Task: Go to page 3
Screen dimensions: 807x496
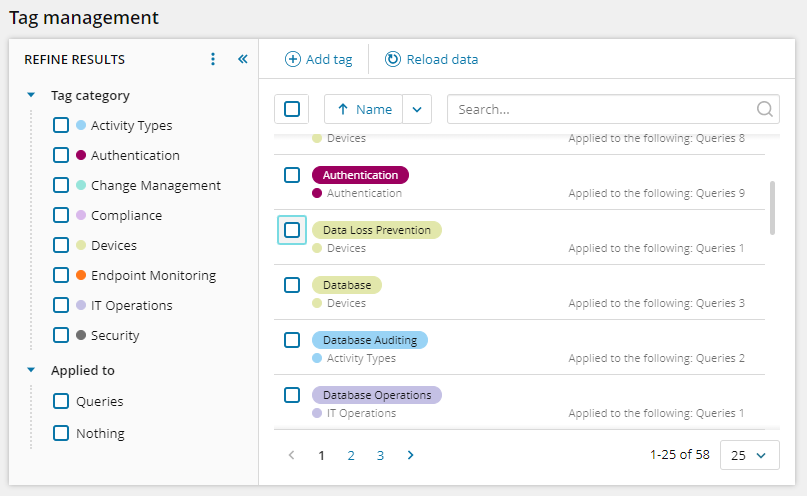Action: coord(380,455)
